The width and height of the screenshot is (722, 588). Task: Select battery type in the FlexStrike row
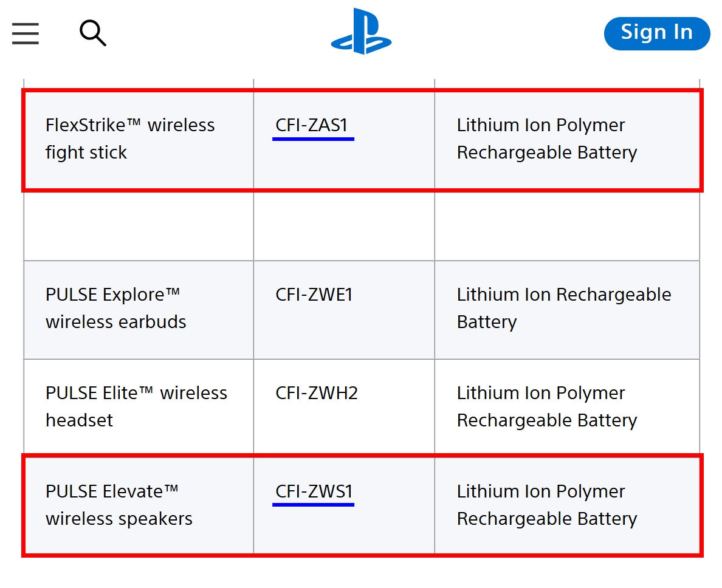tap(547, 138)
